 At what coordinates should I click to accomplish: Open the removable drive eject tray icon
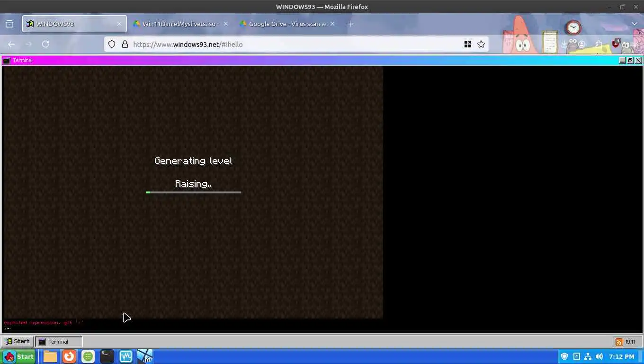click(576, 356)
